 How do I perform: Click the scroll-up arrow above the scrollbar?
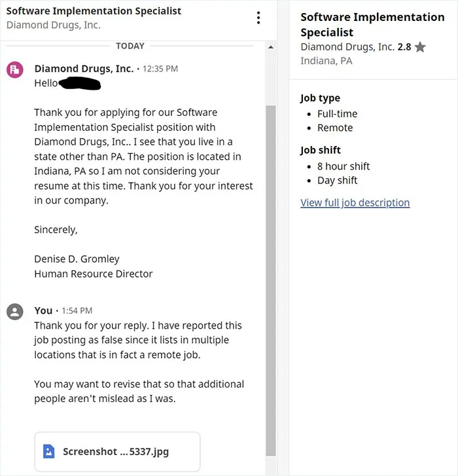pyautogui.click(x=271, y=47)
